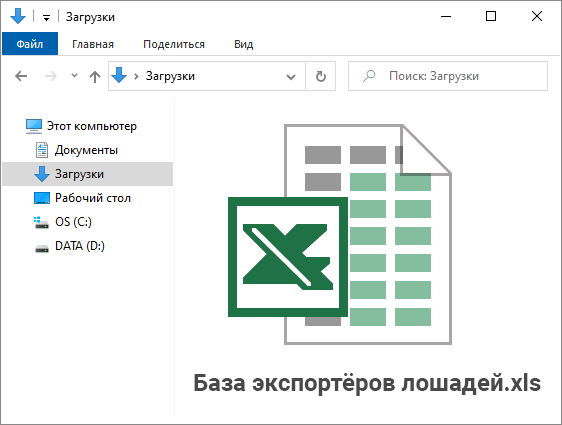The height and width of the screenshot is (425, 562).
Task: Click the Этот компьютер monitor icon
Action: pyautogui.click(x=34, y=126)
